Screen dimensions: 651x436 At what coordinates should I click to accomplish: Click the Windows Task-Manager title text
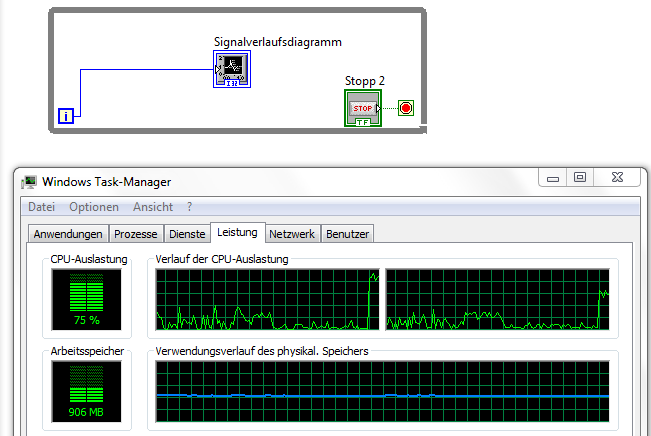(107, 182)
